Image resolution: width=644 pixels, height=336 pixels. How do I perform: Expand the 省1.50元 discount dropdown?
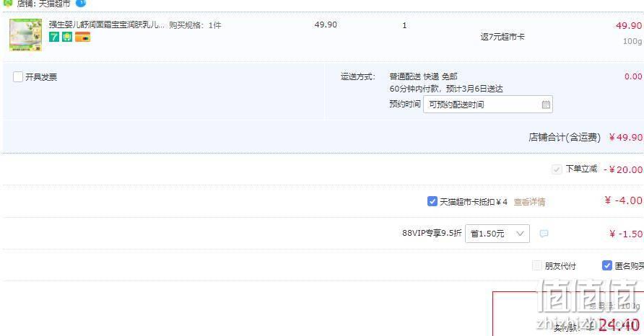(497, 234)
